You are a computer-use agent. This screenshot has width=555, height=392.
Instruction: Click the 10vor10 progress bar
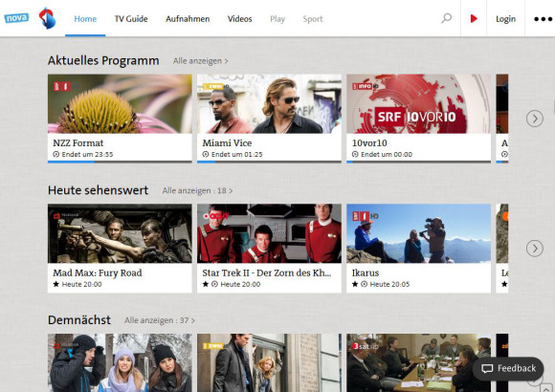coord(419,162)
